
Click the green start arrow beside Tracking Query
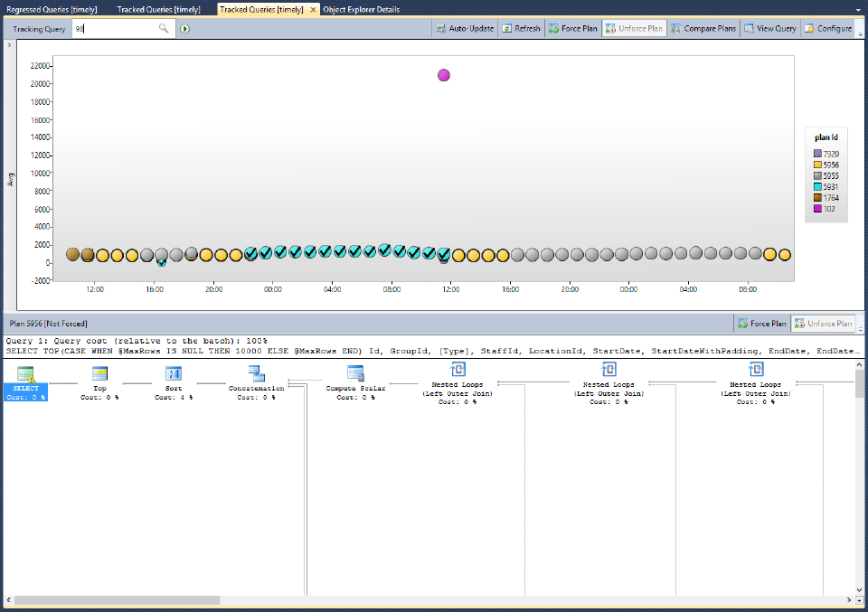[184, 28]
